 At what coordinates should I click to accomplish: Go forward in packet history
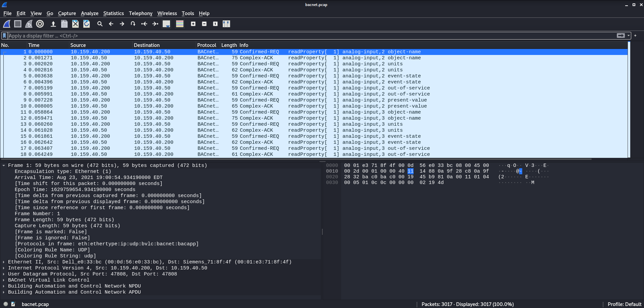point(122,24)
